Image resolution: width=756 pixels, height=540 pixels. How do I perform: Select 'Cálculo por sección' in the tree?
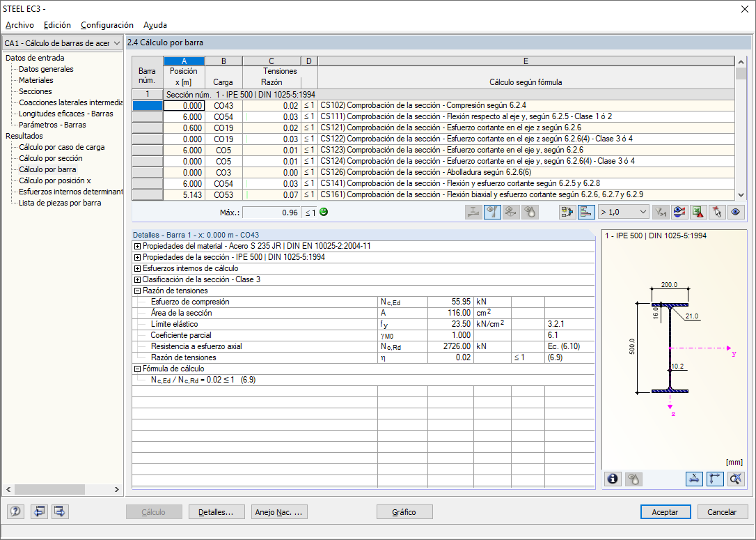pos(50,158)
